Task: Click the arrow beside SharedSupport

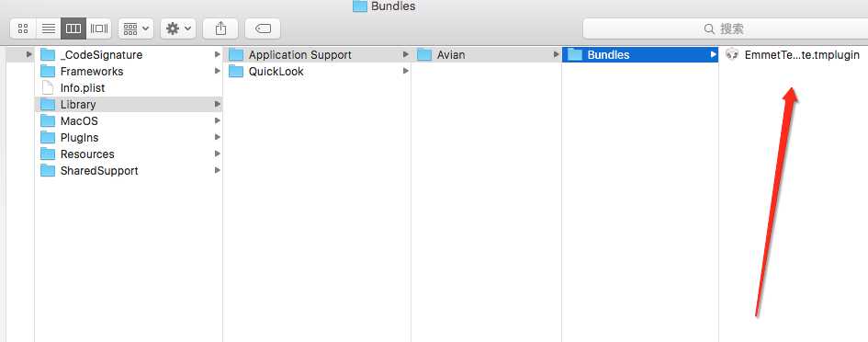Action: [218, 171]
